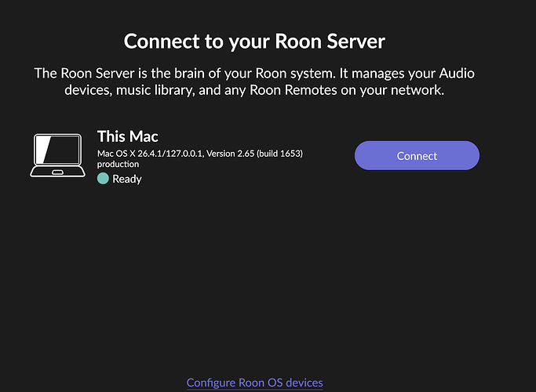The image size is (536, 392).
Task: Click the "production" label under This Mac
Action: [118, 164]
